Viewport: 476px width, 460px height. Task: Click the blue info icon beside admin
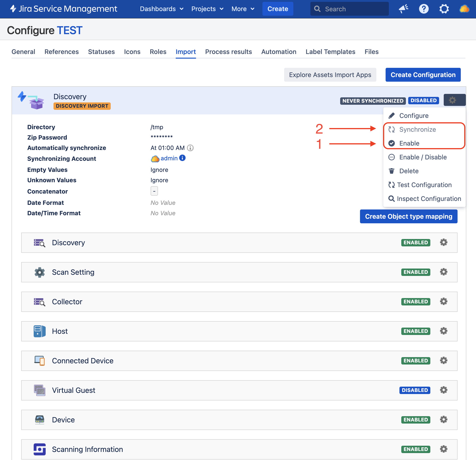182,158
